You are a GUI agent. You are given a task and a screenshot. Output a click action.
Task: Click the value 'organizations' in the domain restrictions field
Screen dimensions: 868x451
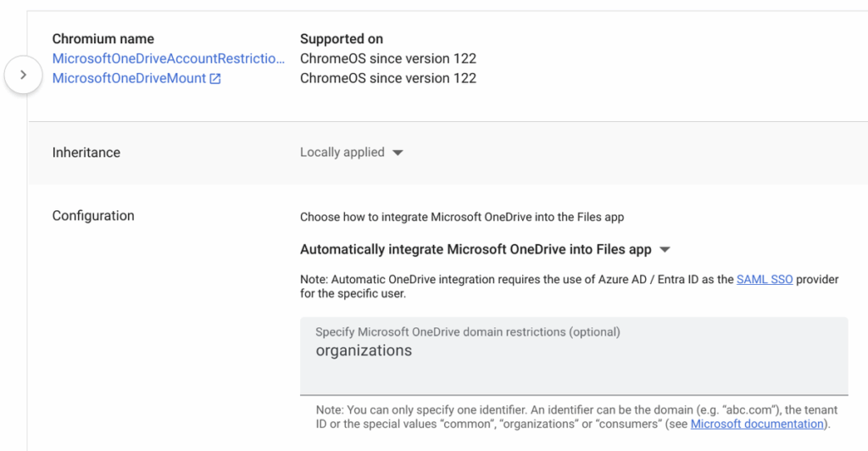[x=364, y=351]
